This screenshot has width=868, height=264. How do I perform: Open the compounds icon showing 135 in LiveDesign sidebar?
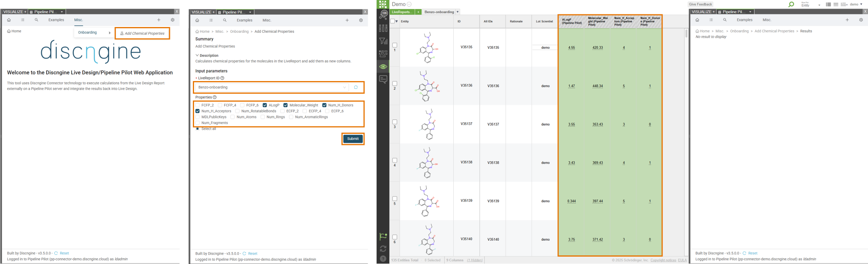[x=384, y=15]
